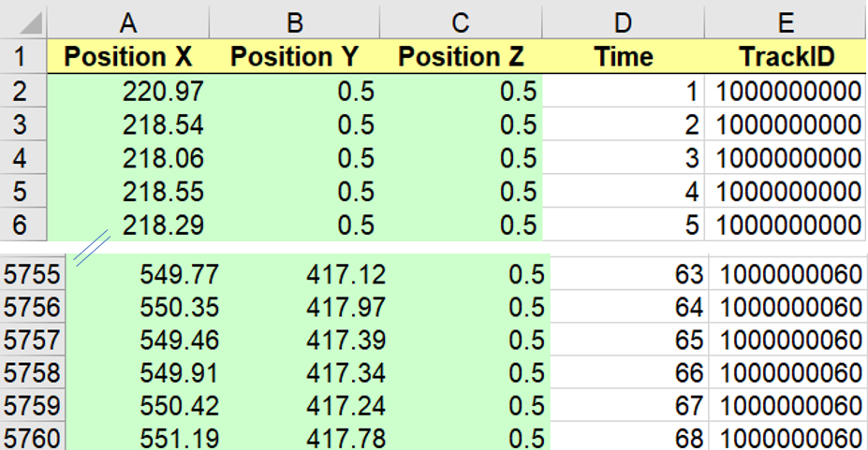Image resolution: width=868 pixels, height=450 pixels.
Task: Select the Position X header cell
Action: (128, 57)
